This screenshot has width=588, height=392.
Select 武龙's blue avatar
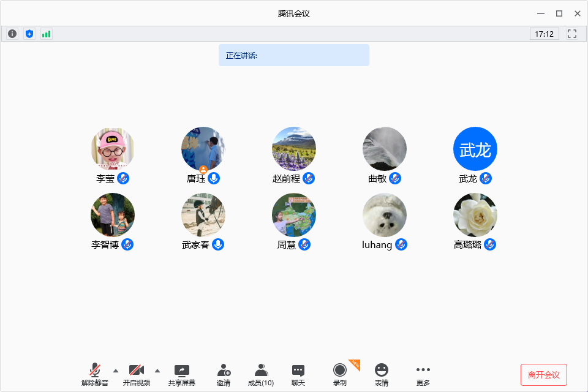(x=475, y=149)
